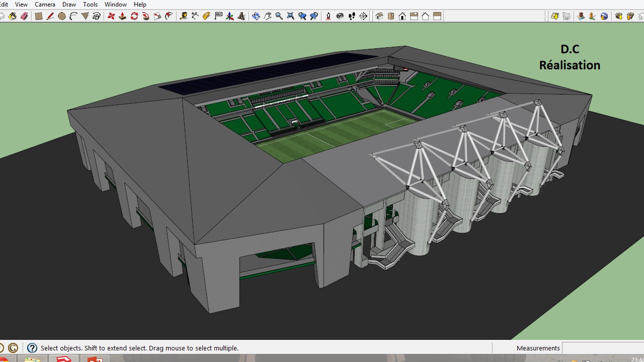The width and height of the screenshot is (644, 362).
Task: Click the status bar help question mark
Action: [x=32, y=348]
